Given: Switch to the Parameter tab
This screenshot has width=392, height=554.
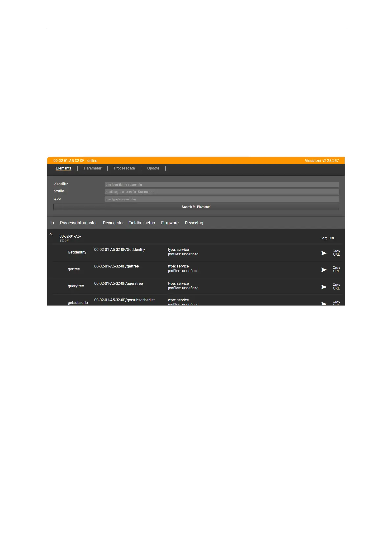Looking at the screenshot, I should [x=92, y=168].
